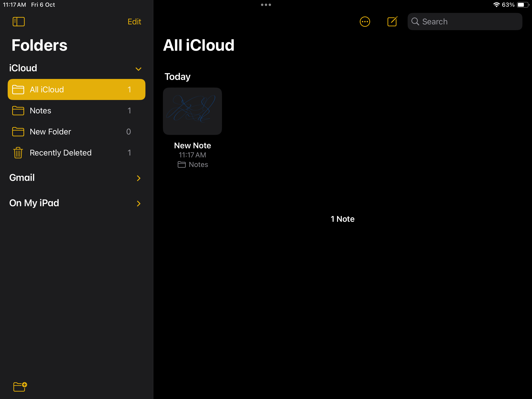Expand the On My iPad section
Screen dimensions: 532x399
(x=139, y=204)
